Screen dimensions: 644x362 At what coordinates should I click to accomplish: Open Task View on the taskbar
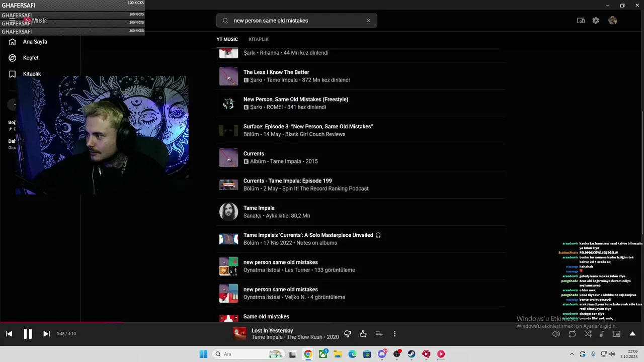293,354
